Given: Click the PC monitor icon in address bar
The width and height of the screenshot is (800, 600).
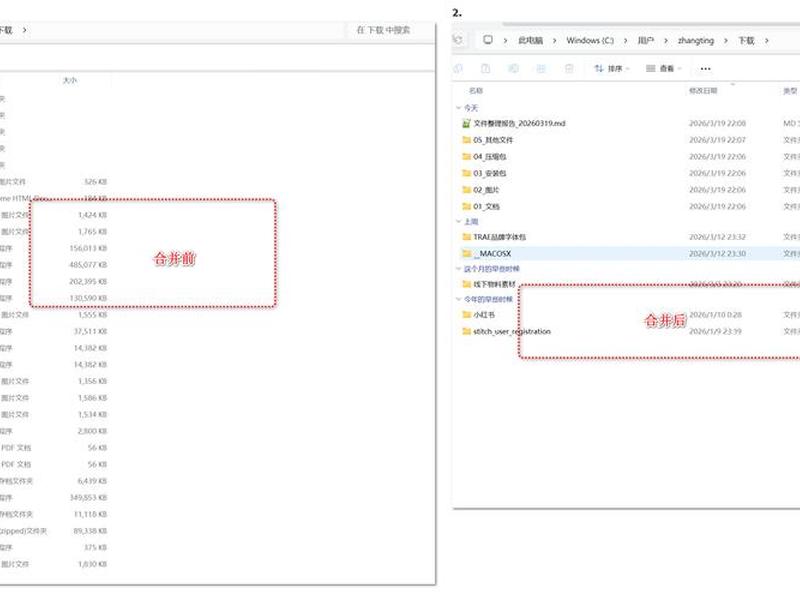Looking at the screenshot, I should pyautogui.click(x=488, y=40).
